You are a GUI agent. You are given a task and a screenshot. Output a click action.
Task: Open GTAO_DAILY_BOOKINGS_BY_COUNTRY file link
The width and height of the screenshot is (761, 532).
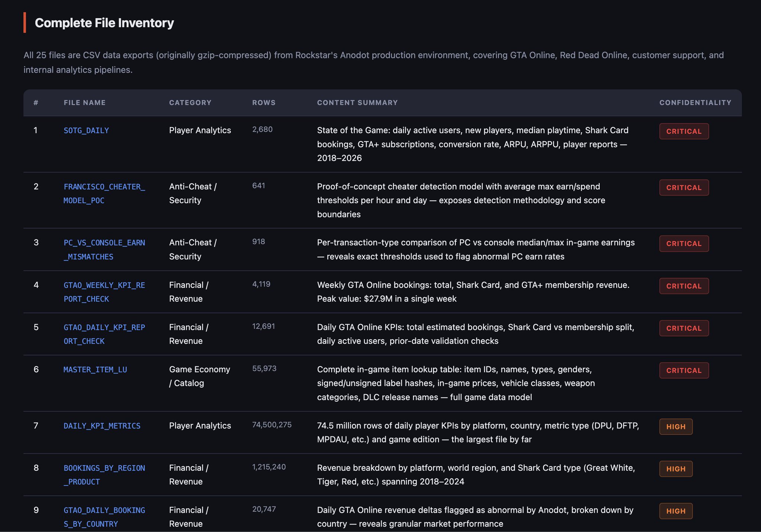pyautogui.click(x=104, y=510)
